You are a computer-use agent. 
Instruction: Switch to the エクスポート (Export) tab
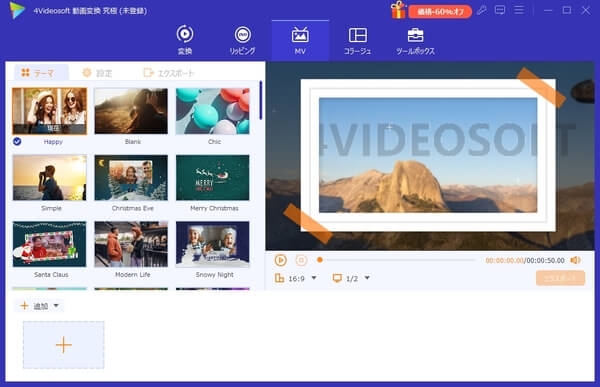(169, 73)
